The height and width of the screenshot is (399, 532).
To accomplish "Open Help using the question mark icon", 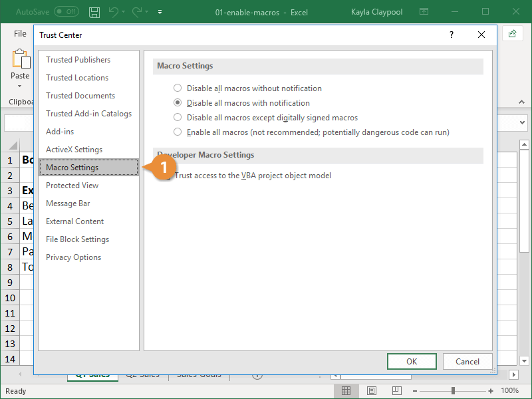I will click(451, 35).
